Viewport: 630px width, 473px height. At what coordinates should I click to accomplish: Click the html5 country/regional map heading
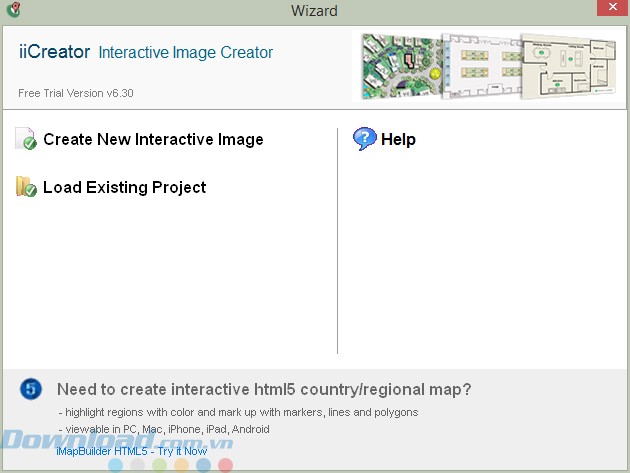click(264, 389)
